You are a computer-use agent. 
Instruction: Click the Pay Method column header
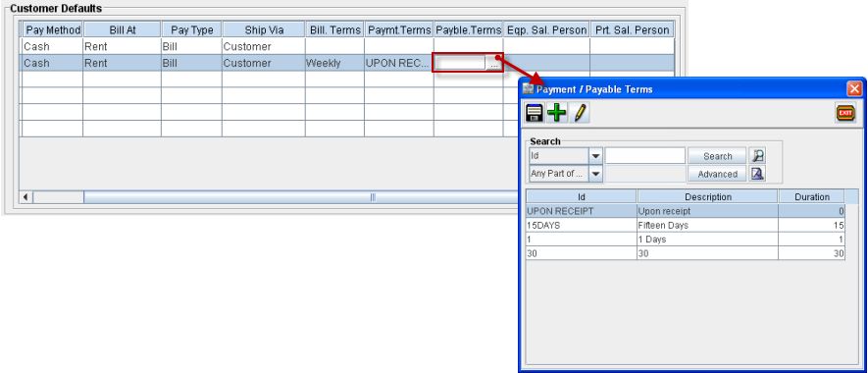pos(53,29)
